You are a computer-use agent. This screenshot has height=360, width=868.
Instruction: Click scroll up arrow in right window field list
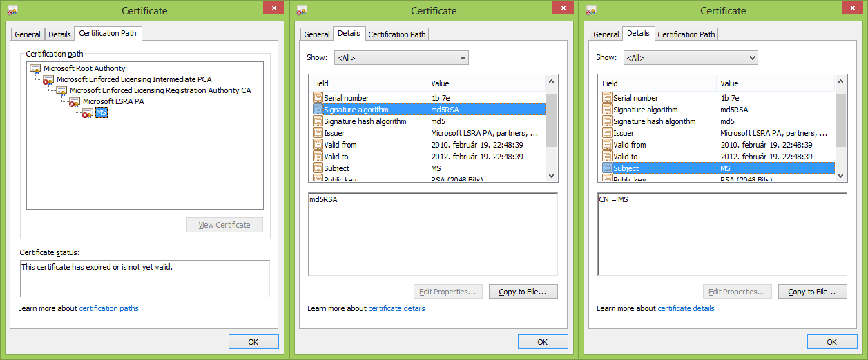click(x=840, y=83)
